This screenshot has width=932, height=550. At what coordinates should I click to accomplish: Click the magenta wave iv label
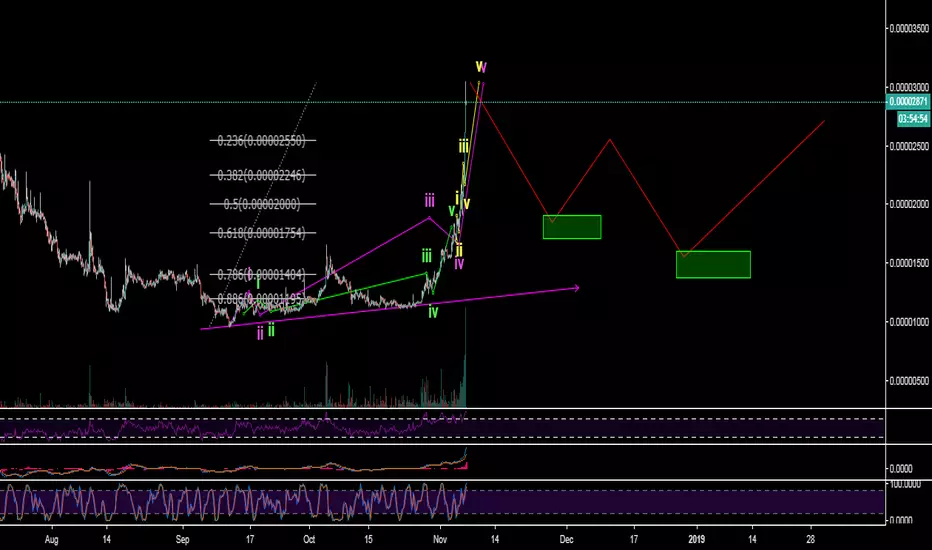click(459, 263)
